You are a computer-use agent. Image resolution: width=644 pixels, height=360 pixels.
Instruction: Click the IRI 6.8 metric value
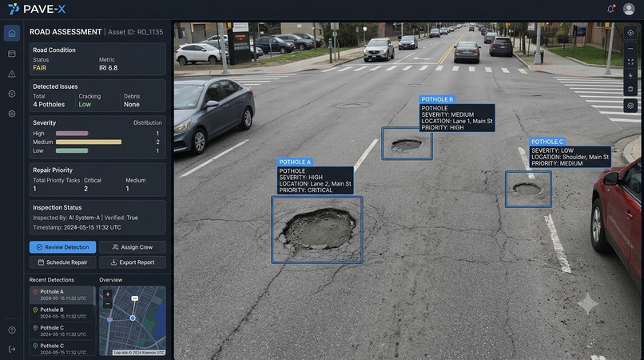point(108,68)
